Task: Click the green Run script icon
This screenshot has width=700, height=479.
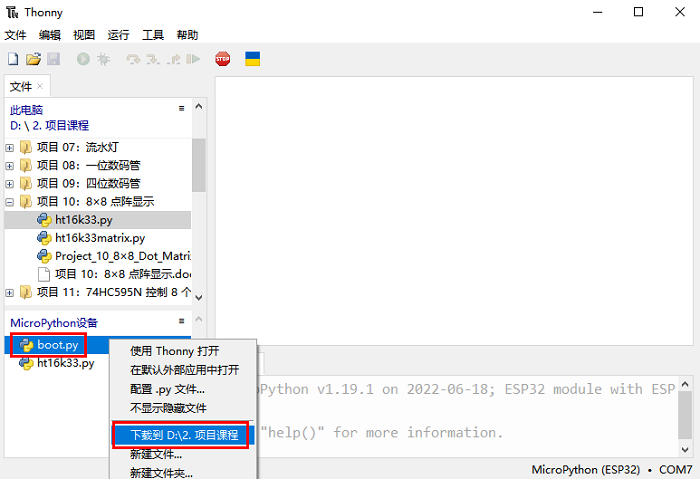Action: pos(83,60)
